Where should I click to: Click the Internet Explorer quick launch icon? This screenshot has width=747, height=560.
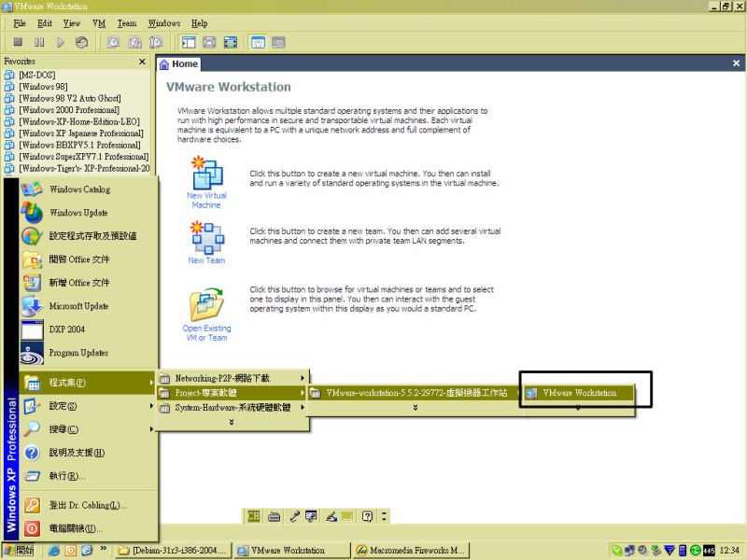tap(54, 551)
